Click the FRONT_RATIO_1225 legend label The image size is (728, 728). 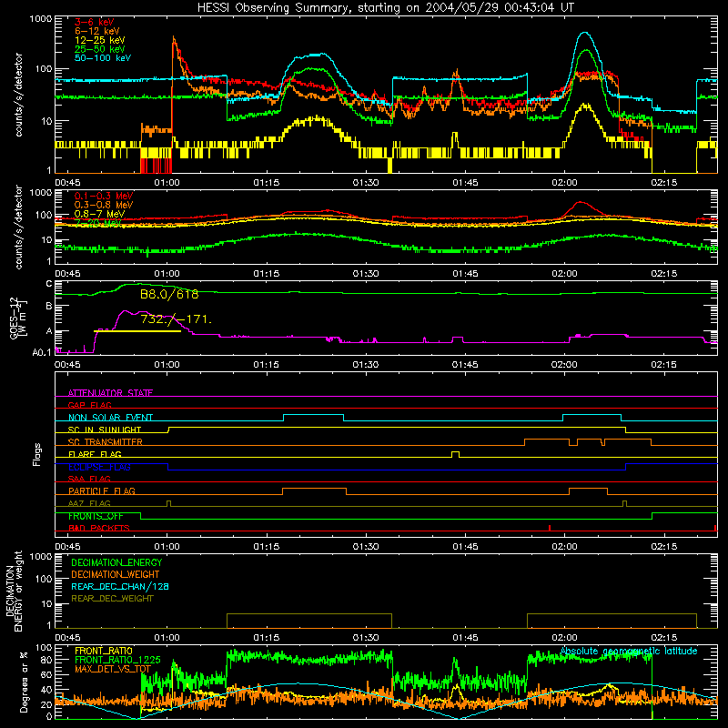pyautogui.click(x=117, y=660)
